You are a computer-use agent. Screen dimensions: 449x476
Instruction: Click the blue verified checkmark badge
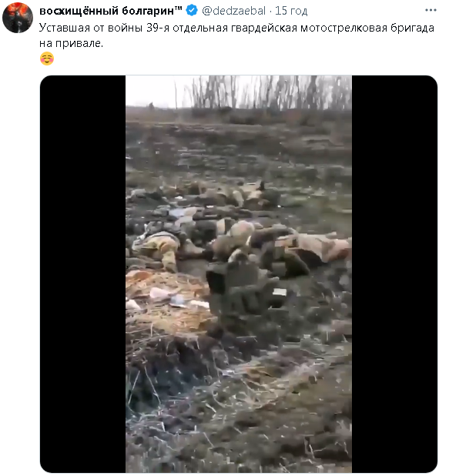[x=192, y=10]
